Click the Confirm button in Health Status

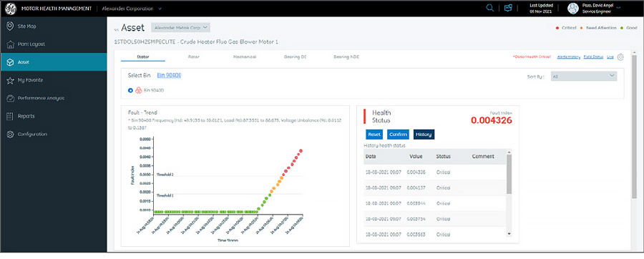click(398, 135)
